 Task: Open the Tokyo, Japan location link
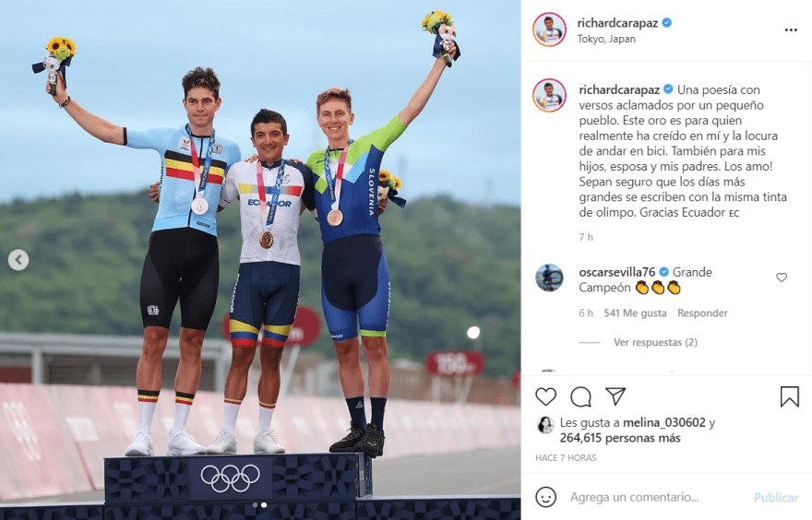point(606,39)
